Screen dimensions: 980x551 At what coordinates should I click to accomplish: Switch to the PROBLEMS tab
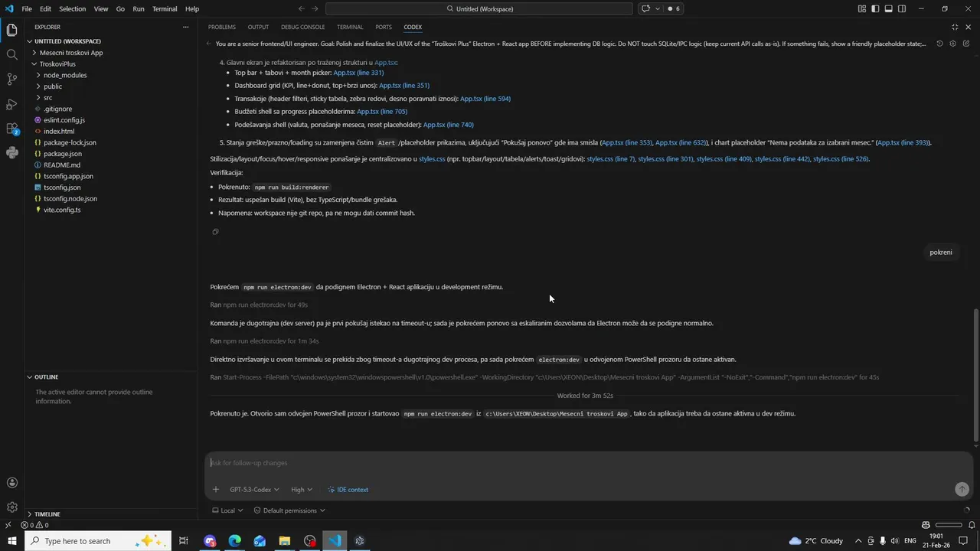coord(221,27)
